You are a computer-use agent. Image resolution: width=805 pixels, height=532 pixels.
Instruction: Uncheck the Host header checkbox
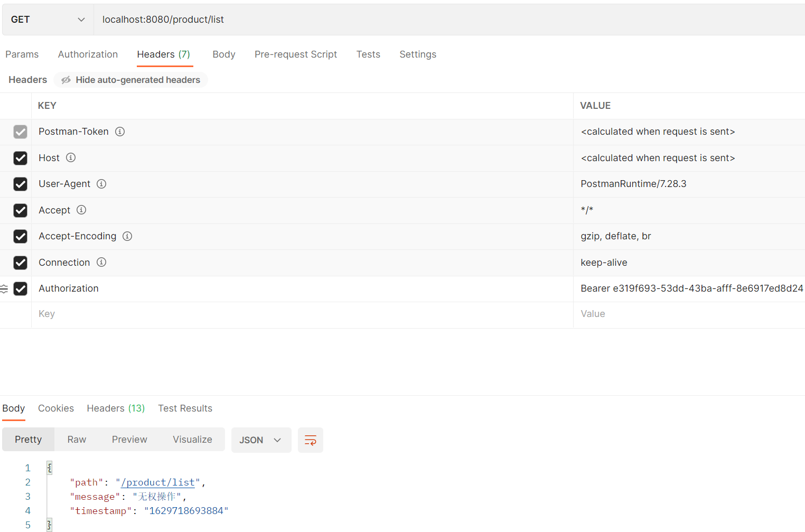coord(20,158)
